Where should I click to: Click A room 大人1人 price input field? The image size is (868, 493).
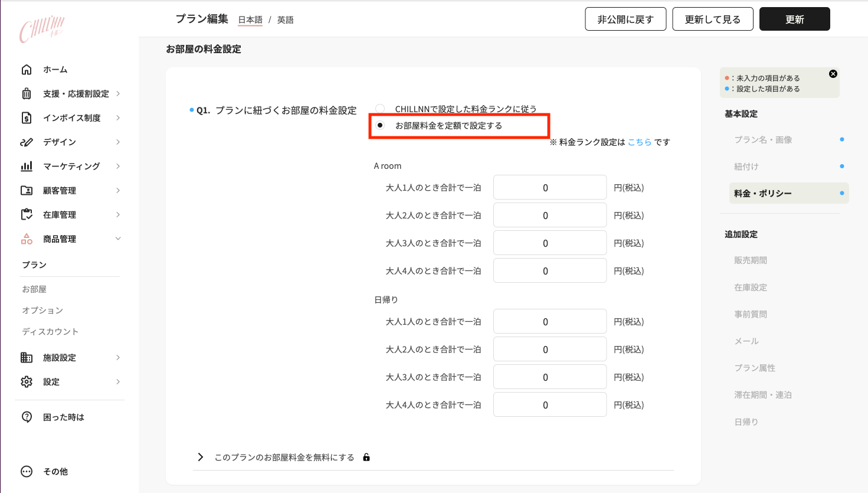coord(549,188)
